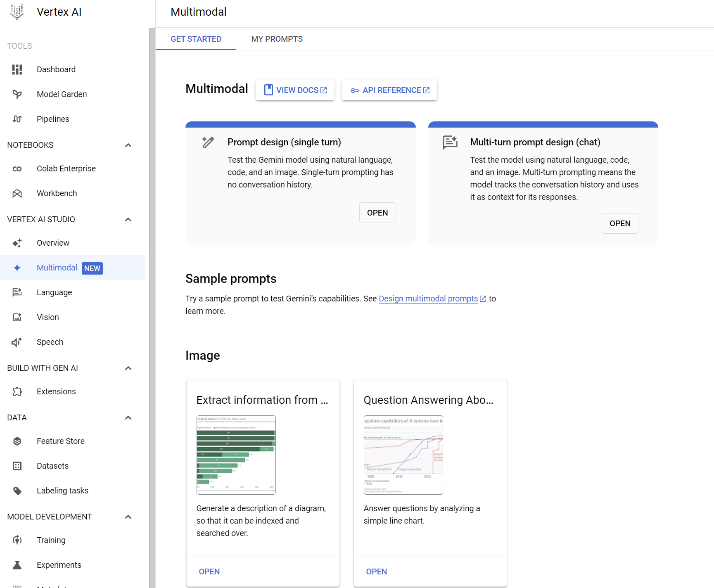Click the Workbench icon

(17, 193)
